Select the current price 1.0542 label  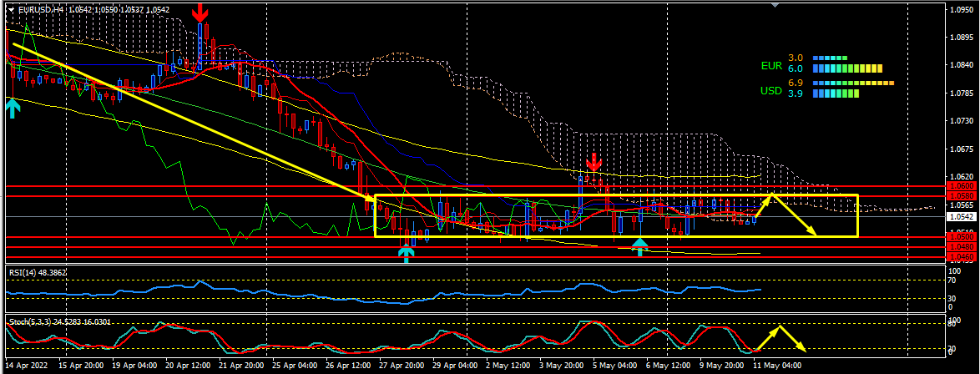[x=957, y=215]
